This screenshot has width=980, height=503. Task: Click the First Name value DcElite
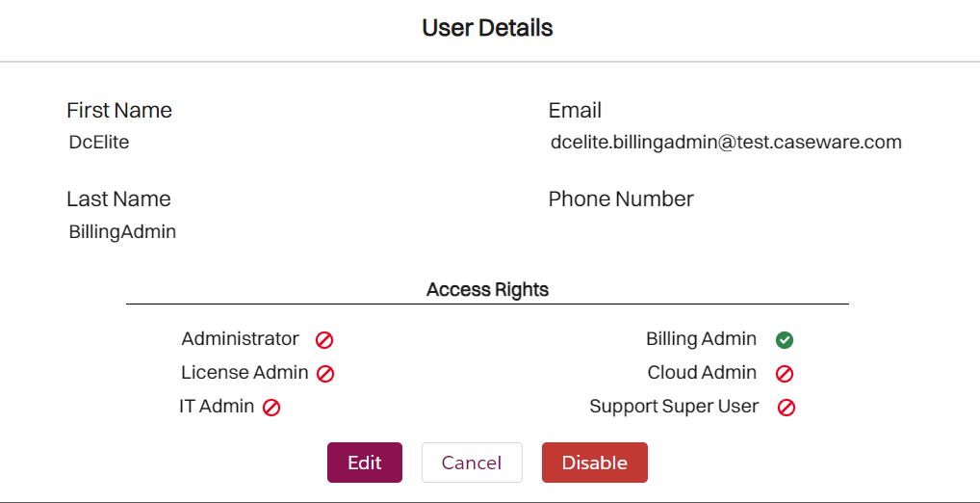click(x=99, y=143)
